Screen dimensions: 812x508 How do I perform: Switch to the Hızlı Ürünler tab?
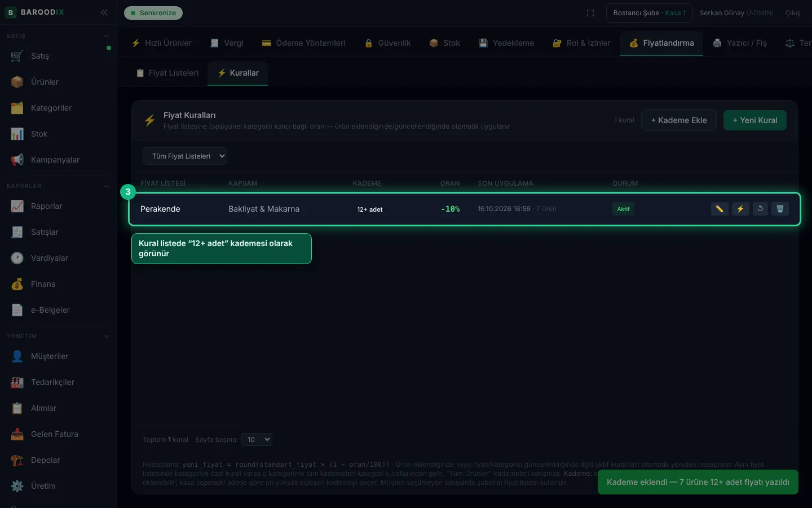(162, 43)
